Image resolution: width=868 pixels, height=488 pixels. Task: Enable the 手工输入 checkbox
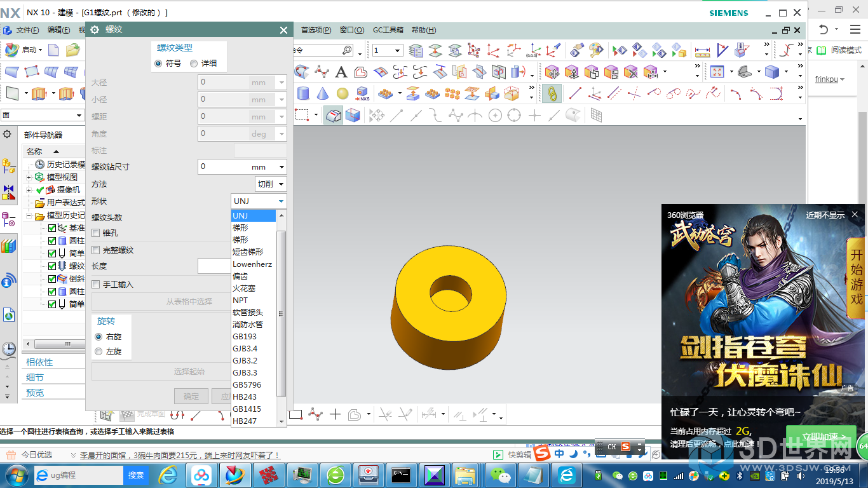96,285
